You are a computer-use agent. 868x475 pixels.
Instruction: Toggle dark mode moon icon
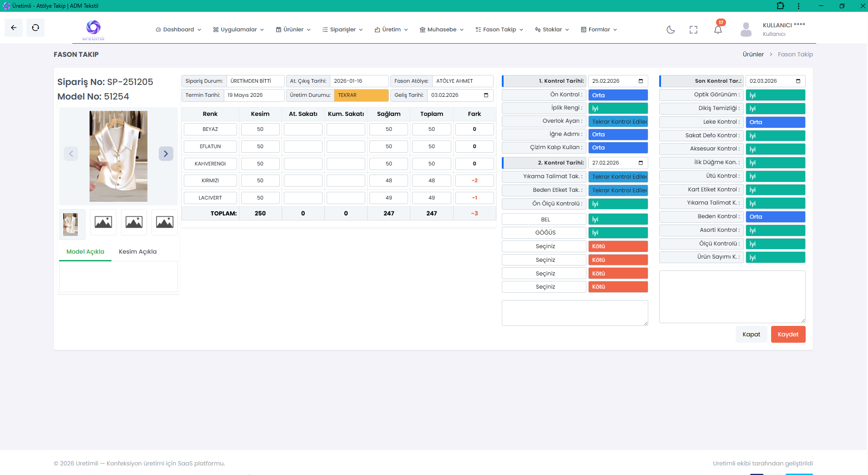671,30
